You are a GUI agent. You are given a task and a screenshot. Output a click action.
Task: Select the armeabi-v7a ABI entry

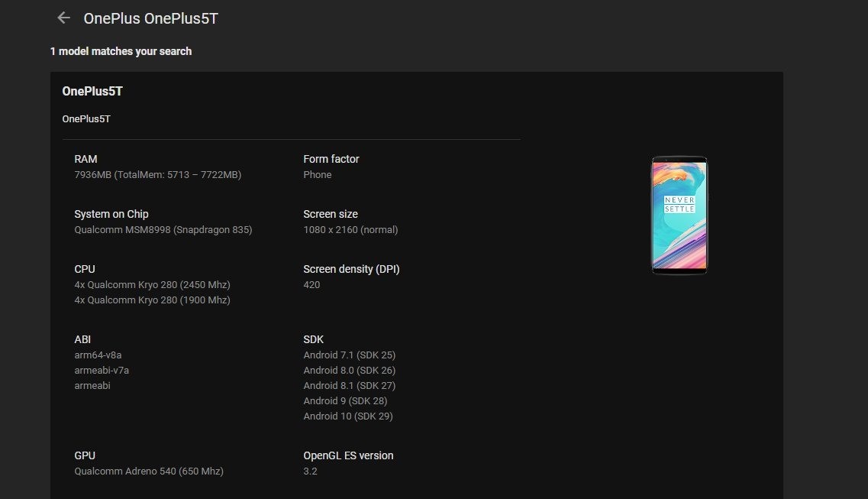pyautogui.click(x=102, y=370)
